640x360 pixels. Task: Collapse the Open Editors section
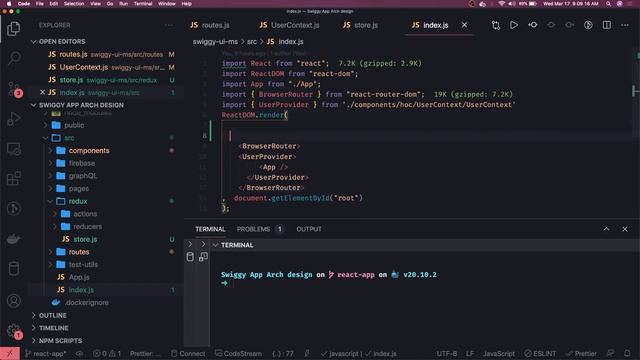(33, 42)
